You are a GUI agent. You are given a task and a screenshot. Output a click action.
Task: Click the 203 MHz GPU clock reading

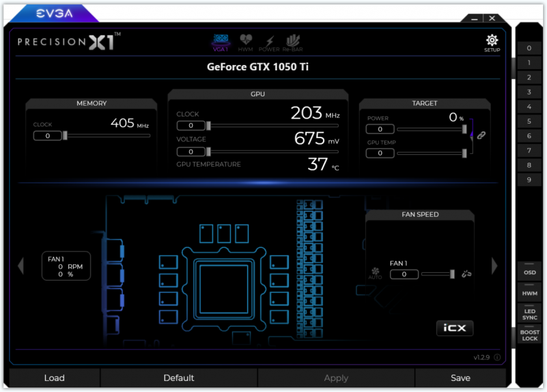(x=315, y=113)
